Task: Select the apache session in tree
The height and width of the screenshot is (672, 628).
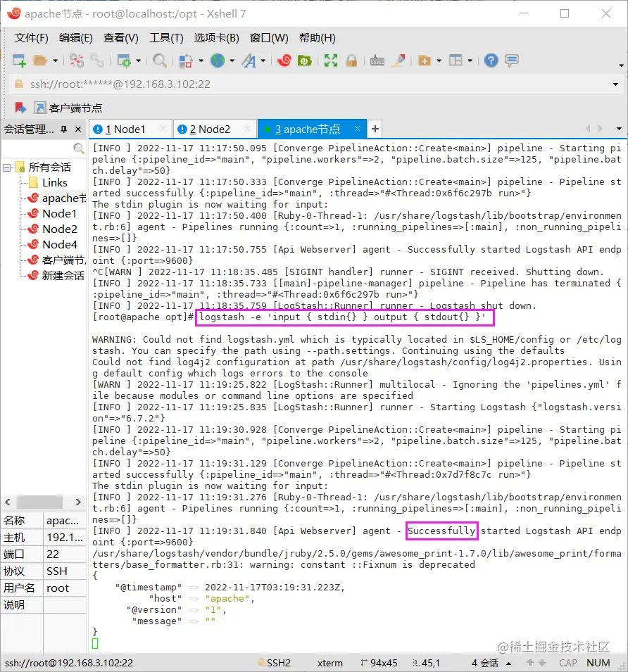Action: click(56, 198)
